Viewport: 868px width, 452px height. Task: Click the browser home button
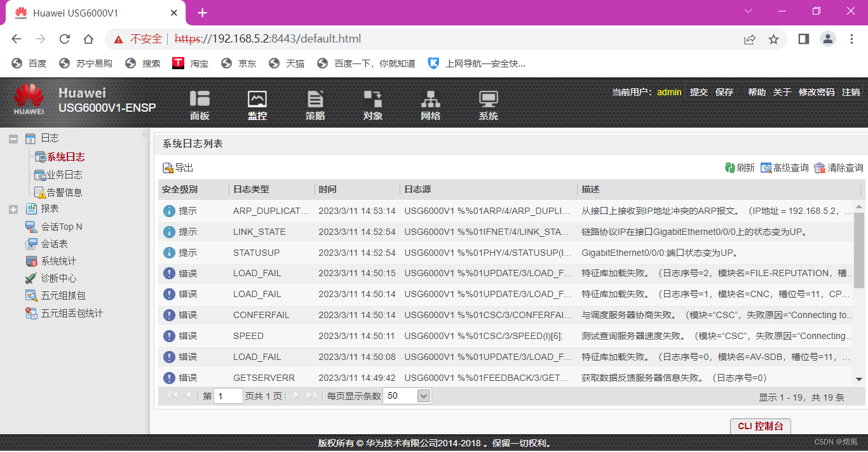click(88, 39)
